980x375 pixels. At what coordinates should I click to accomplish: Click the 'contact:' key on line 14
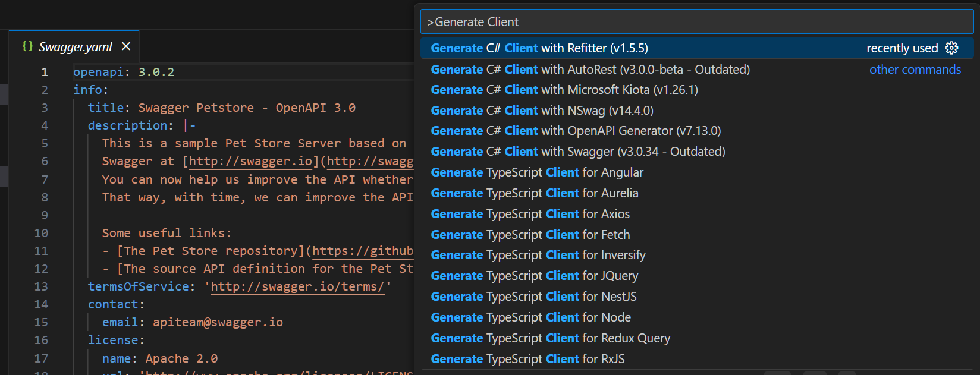point(116,304)
